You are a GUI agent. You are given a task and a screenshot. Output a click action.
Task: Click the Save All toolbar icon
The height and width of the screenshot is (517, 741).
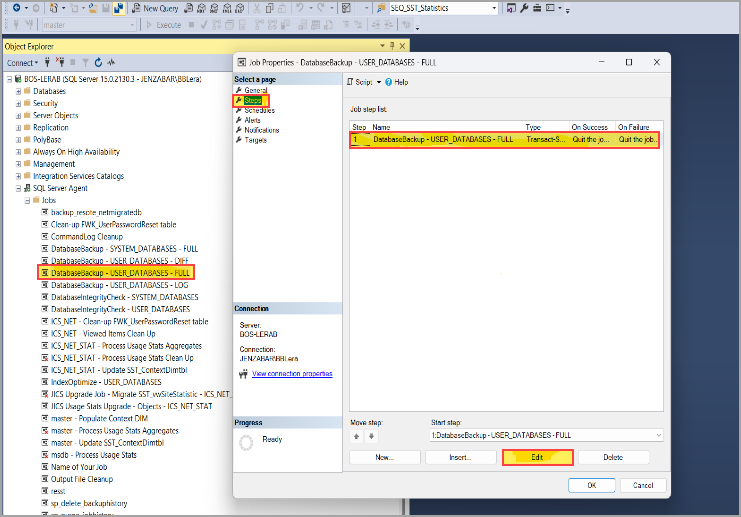coord(118,8)
